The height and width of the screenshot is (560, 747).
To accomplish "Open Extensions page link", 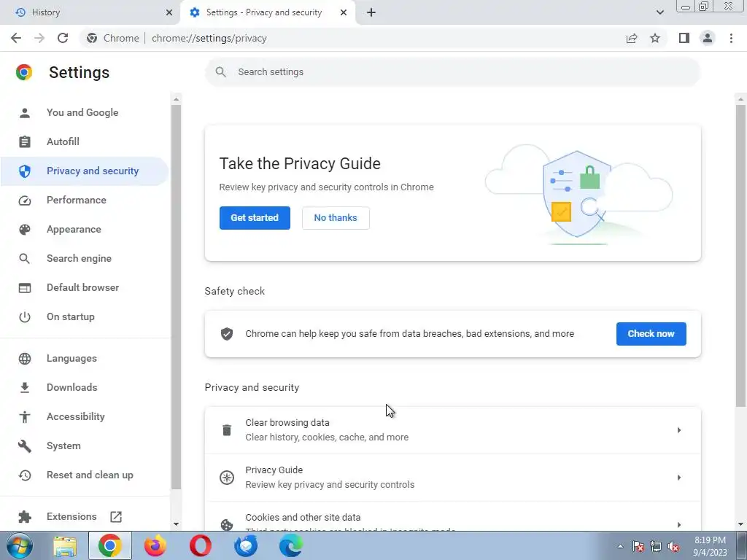I will (x=85, y=517).
